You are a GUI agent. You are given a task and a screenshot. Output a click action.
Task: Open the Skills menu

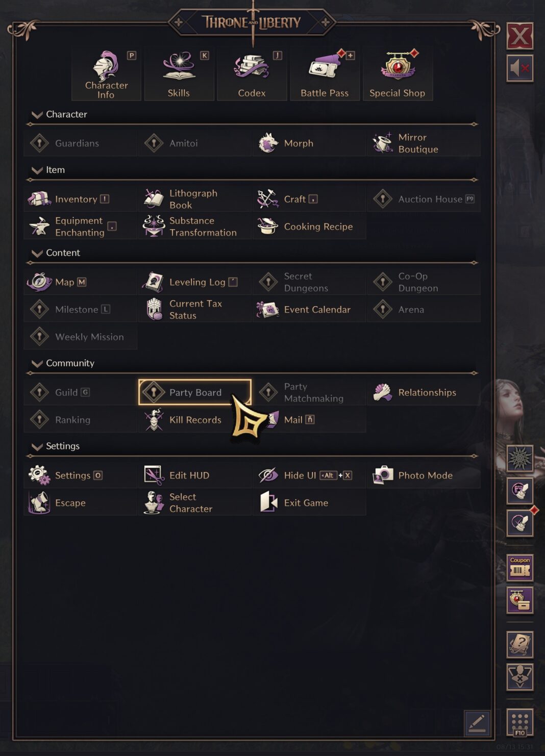[x=179, y=74]
